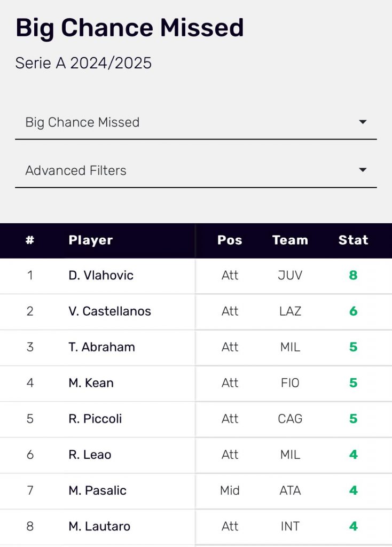392x547 pixels.
Task: Open R. Leao player entry
Action: coord(90,455)
